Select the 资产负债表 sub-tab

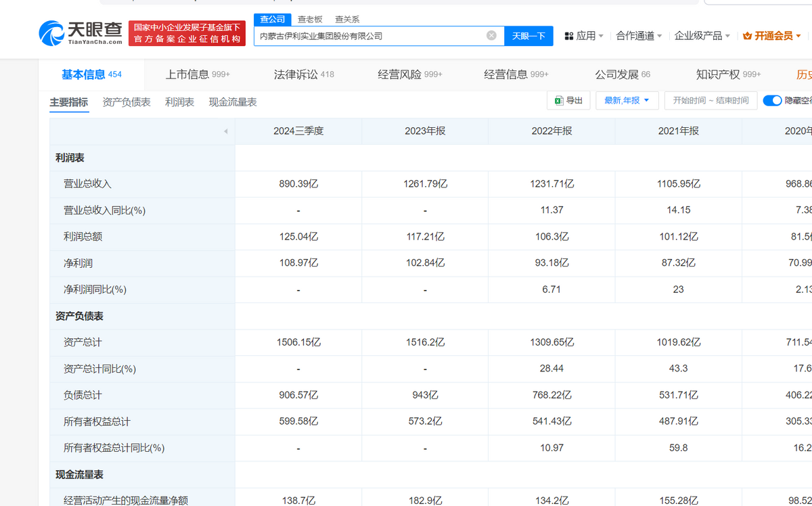coord(127,102)
